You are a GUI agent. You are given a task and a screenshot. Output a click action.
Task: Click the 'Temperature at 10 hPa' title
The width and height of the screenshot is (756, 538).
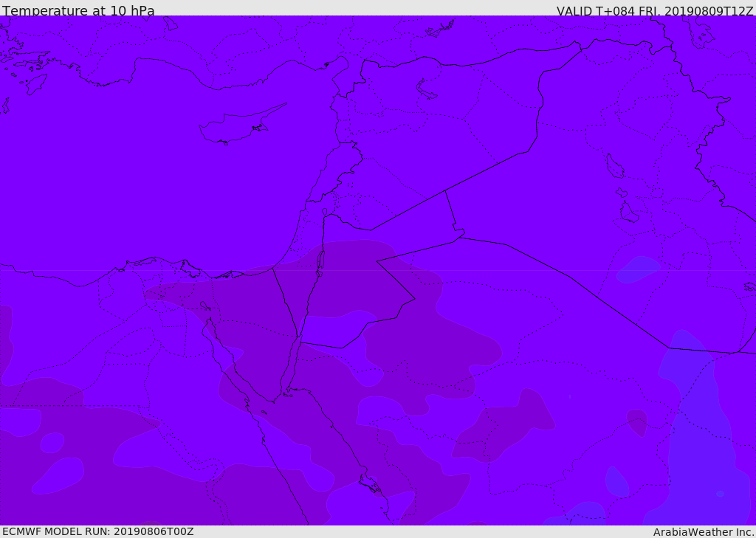click(78, 10)
